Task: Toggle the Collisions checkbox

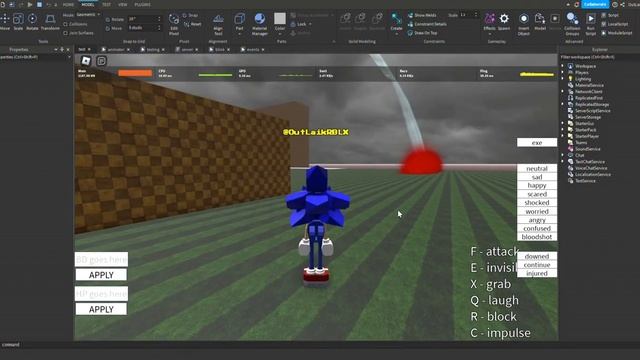Action: pos(65,24)
